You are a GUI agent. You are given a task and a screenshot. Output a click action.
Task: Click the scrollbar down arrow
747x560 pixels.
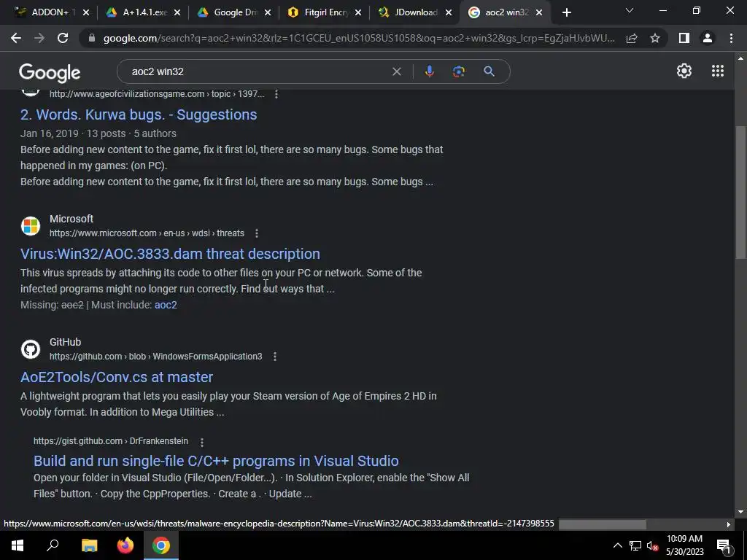click(x=740, y=512)
